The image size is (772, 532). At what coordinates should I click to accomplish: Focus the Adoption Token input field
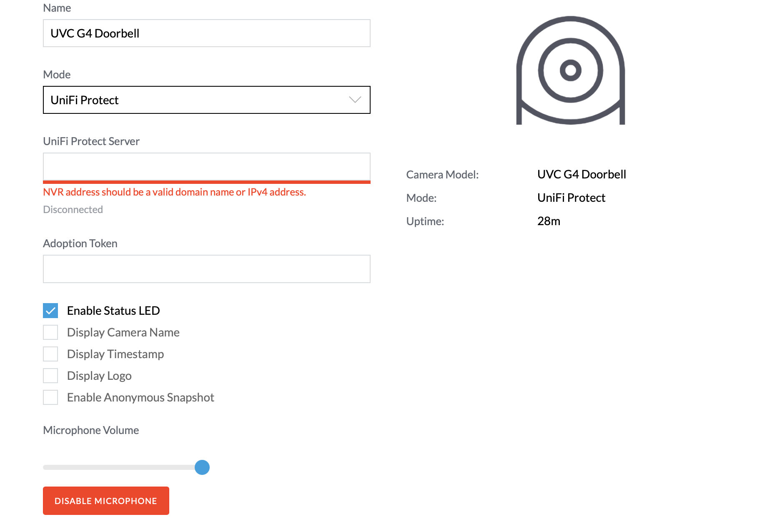207,269
